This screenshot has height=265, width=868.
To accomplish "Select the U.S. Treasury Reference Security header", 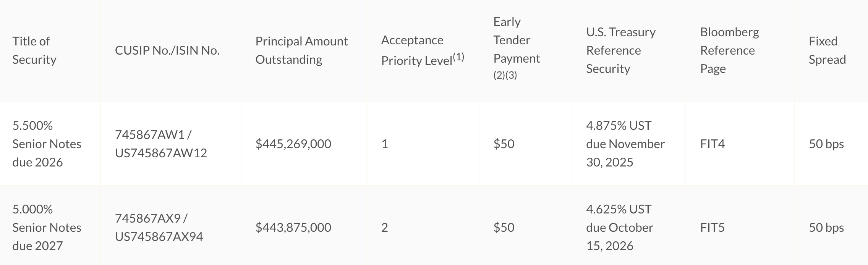I will point(621,50).
